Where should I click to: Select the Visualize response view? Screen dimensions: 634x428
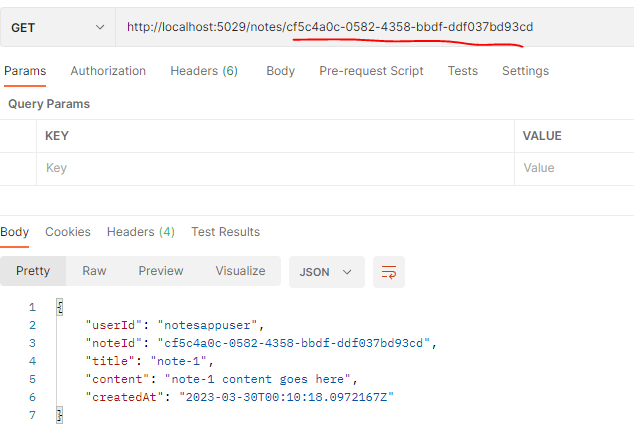240,271
